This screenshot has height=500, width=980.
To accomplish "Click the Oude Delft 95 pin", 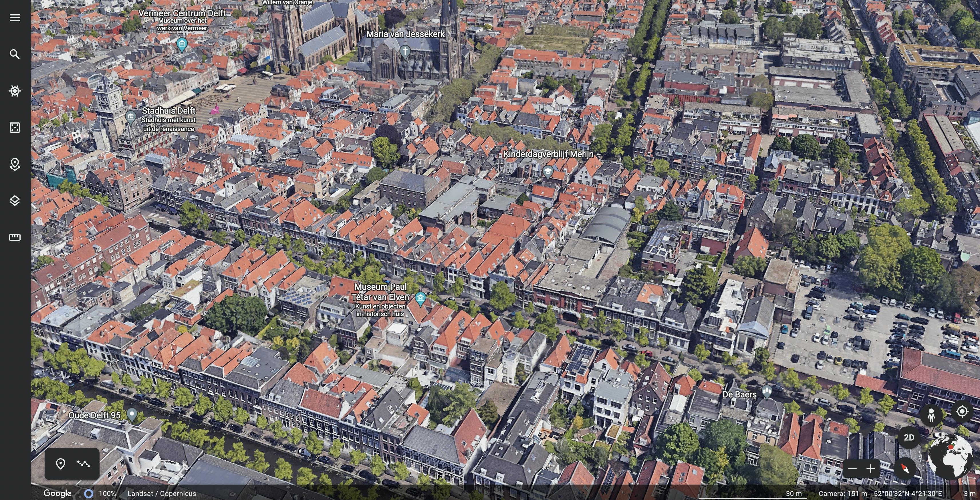I will tap(132, 415).
